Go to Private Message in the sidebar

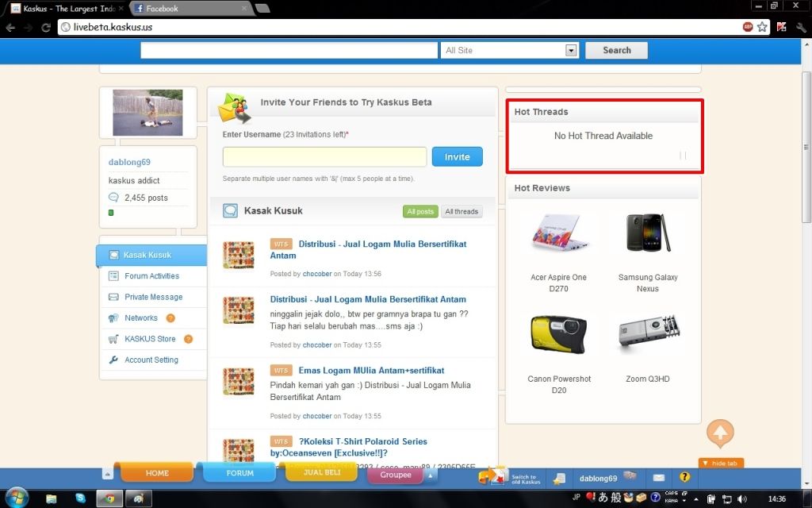pos(153,297)
